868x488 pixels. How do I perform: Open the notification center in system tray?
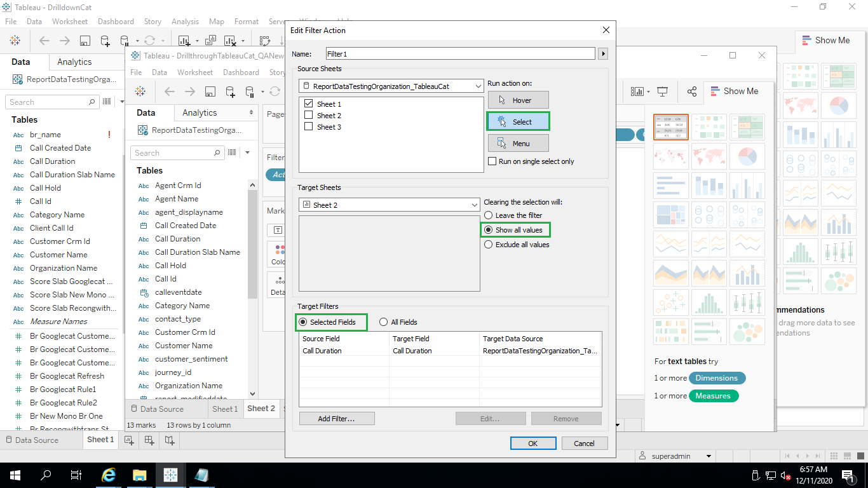click(x=848, y=475)
